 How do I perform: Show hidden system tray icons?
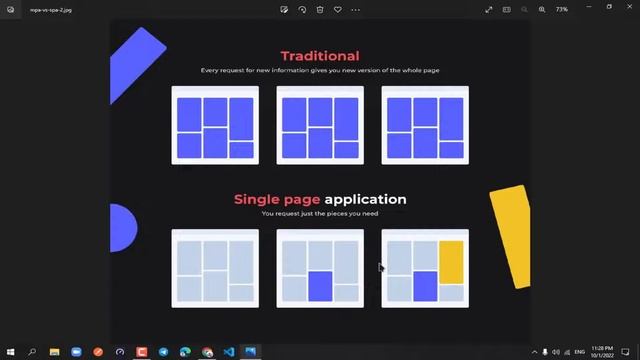(x=534, y=352)
